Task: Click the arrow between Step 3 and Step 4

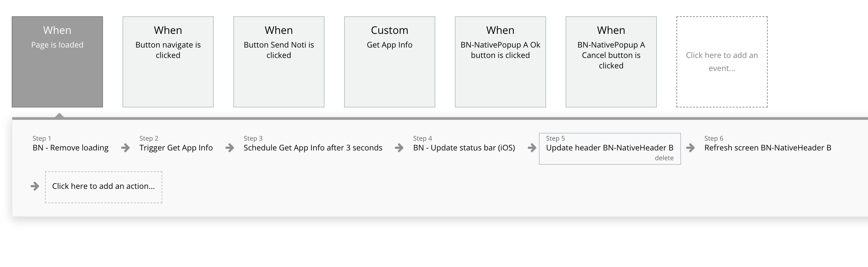Action: point(399,148)
